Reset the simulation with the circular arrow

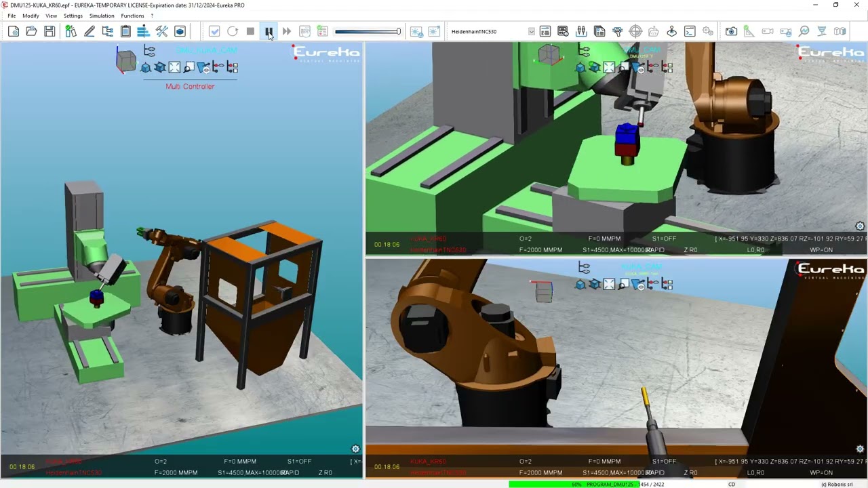pyautogui.click(x=233, y=31)
